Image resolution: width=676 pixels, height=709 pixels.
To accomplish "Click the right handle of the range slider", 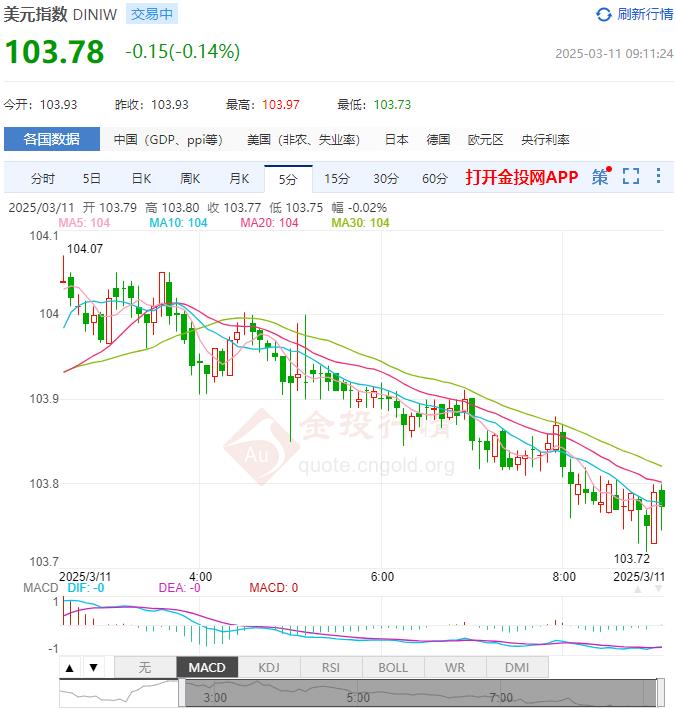I will tap(660, 693).
